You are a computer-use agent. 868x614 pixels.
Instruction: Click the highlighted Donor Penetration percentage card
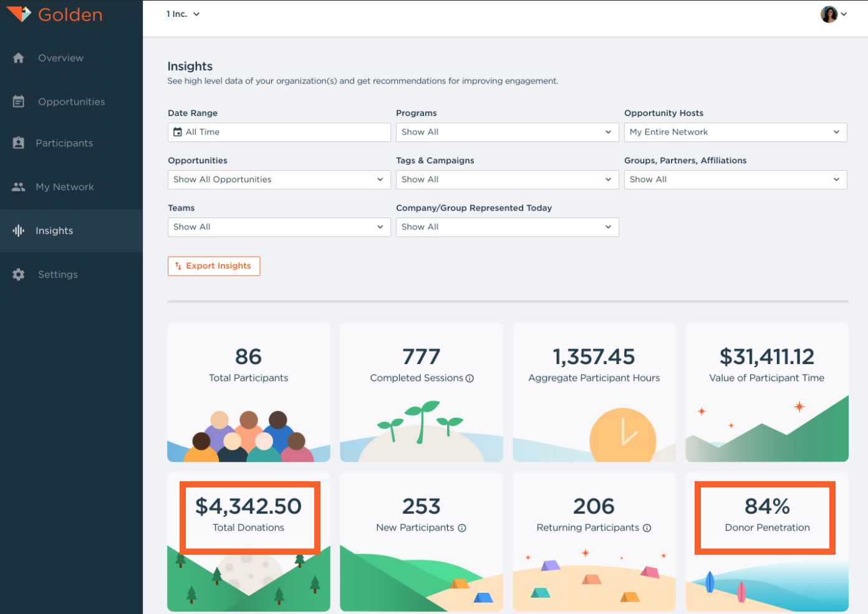(765, 517)
